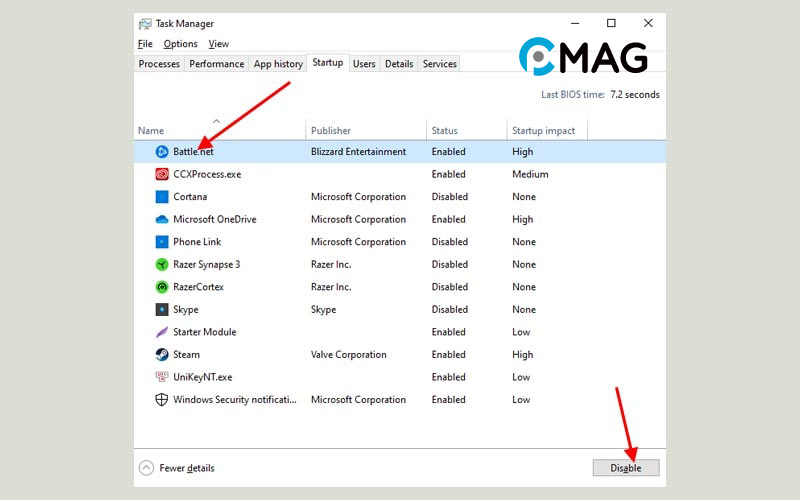This screenshot has height=500, width=800.
Task: Click the RazerCortex icon
Action: click(x=162, y=287)
